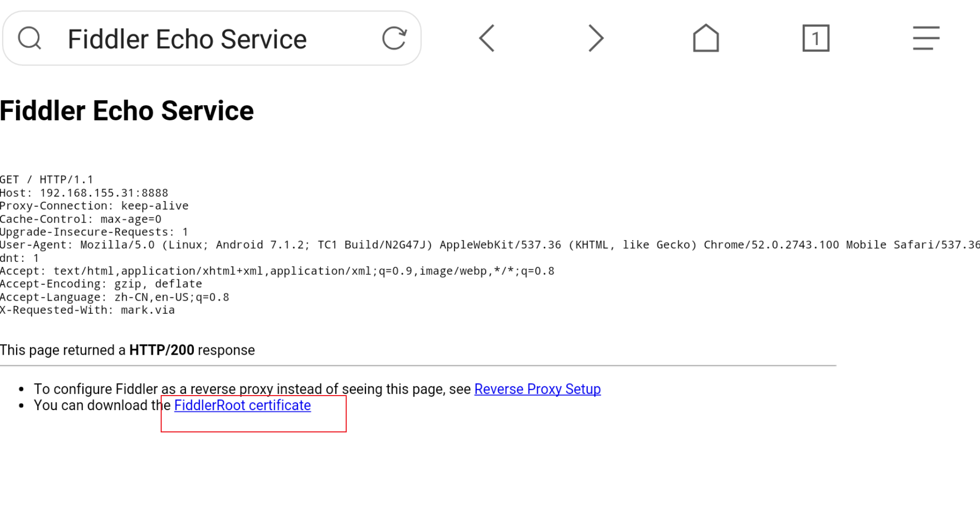Click the Accept-Language header line

[x=115, y=297]
